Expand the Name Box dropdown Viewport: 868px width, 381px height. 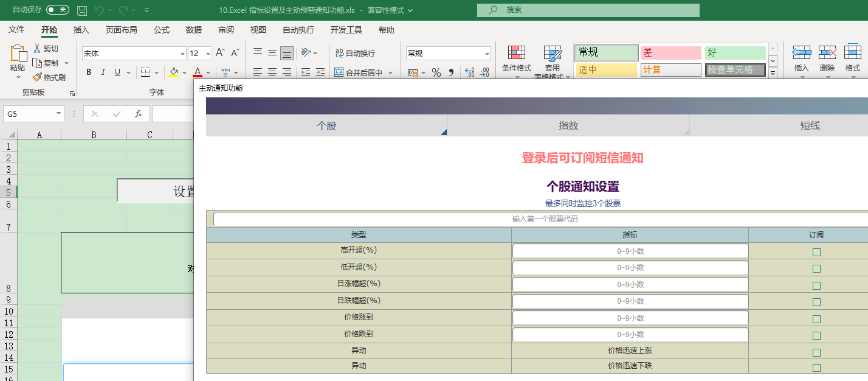pyautogui.click(x=59, y=114)
